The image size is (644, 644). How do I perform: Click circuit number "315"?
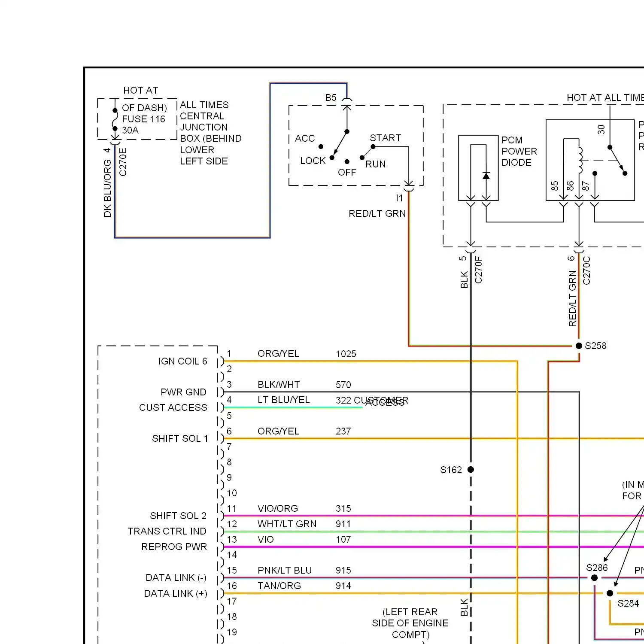(343, 508)
